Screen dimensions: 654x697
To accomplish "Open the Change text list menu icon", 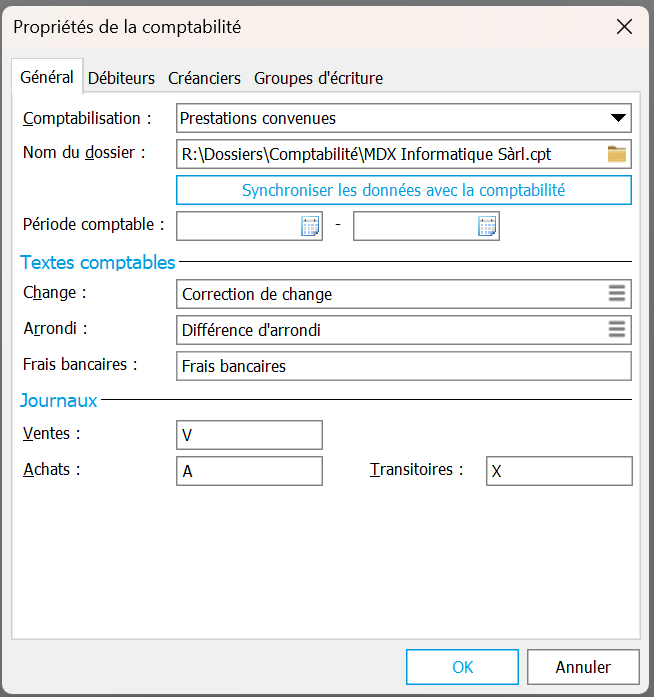I will click(x=617, y=294).
